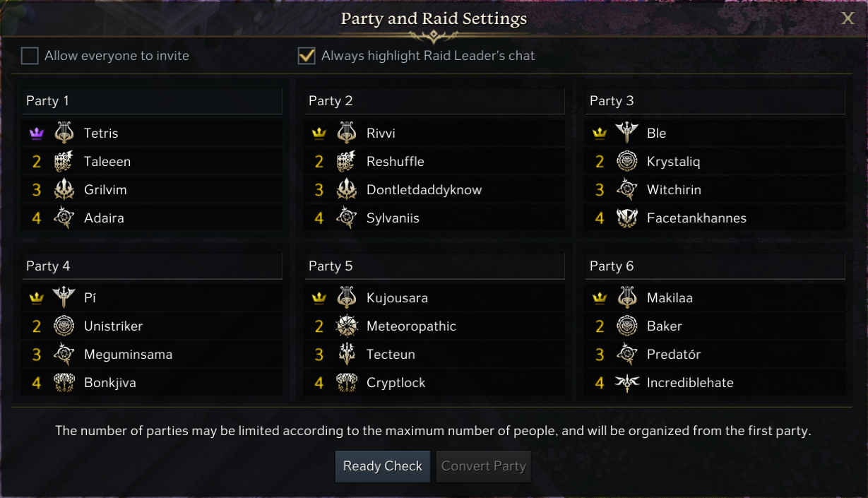This screenshot has width=868, height=498.
Task: Click the class icon beside Dontletdaddyknow
Action: click(x=347, y=190)
